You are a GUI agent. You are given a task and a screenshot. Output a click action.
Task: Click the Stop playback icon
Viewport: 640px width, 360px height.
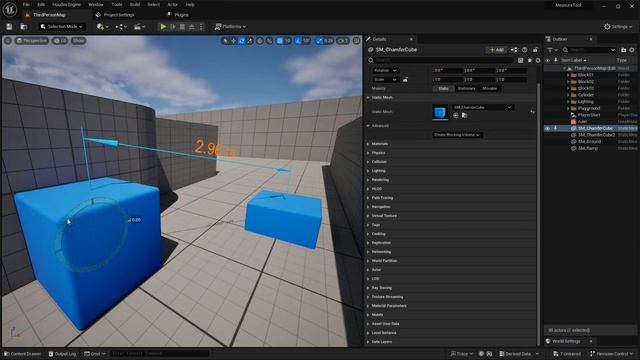(182, 27)
